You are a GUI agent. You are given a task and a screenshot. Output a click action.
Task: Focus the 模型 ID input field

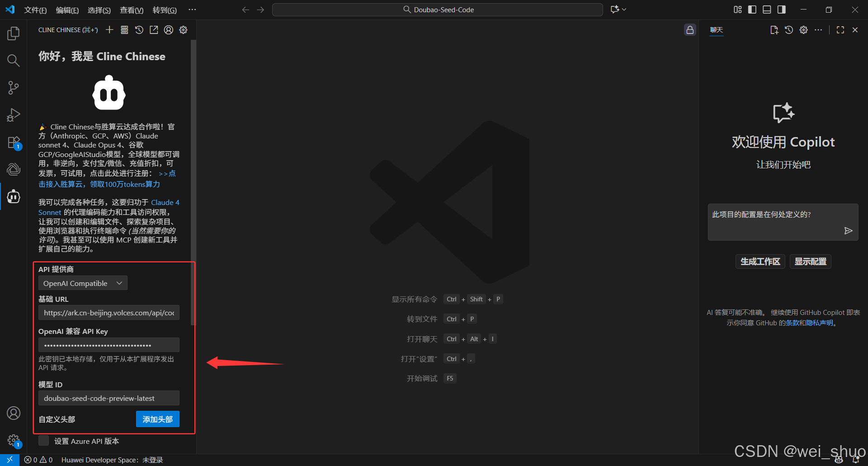(109, 398)
